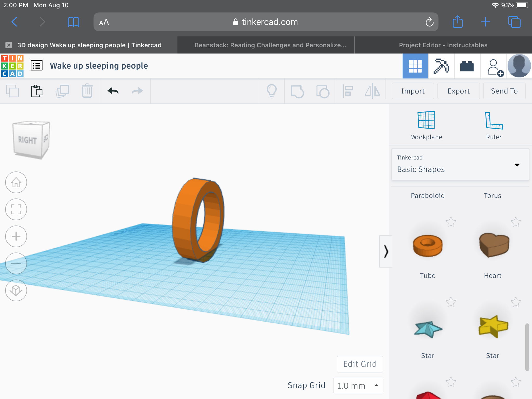Screen dimensions: 532x399
Task: Click the RIGHT face of view cube
Action: 27,140
